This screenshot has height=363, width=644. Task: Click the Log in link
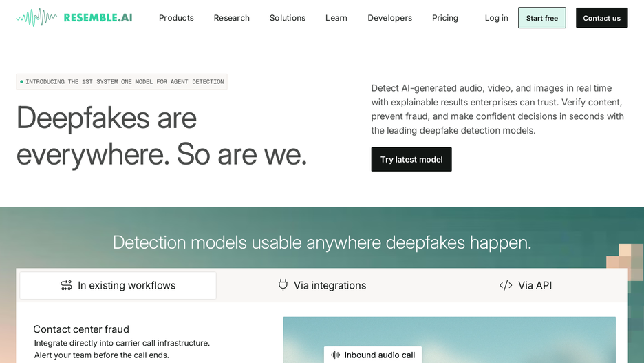click(x=497, y=18)
